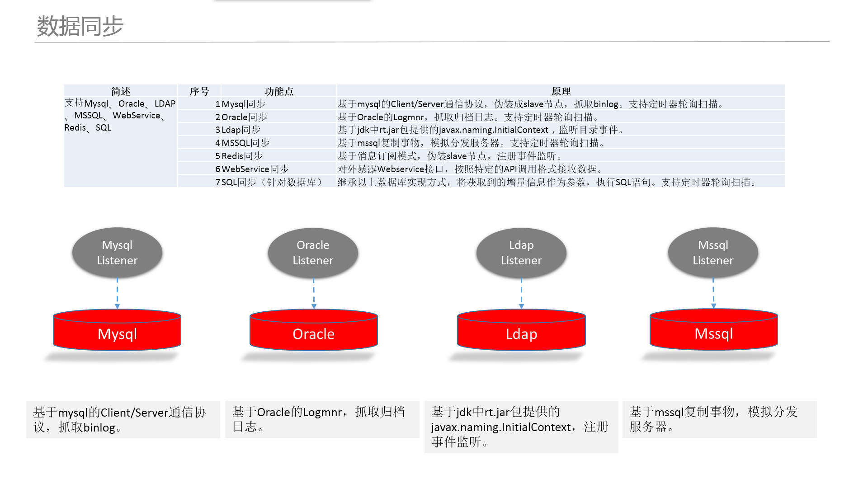Click table text about javax.naming.InitialContext
The image size is (868, 488).
pos(481,130)
